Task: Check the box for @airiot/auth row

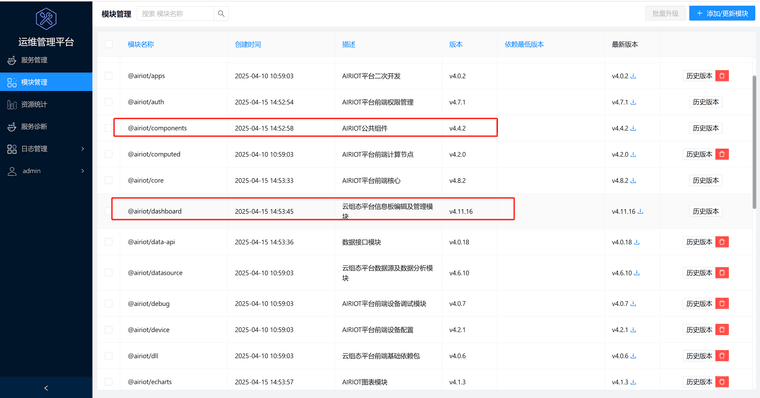Action: coord(109,102)
